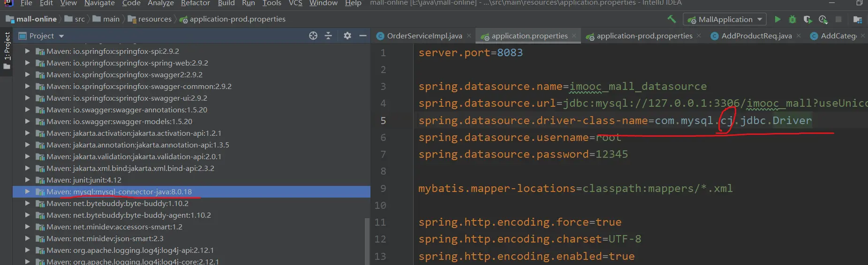The height and width of the screenshot is (265, 868).
Task: Click the locate/scroll from source icon
Action: point(313,36)
